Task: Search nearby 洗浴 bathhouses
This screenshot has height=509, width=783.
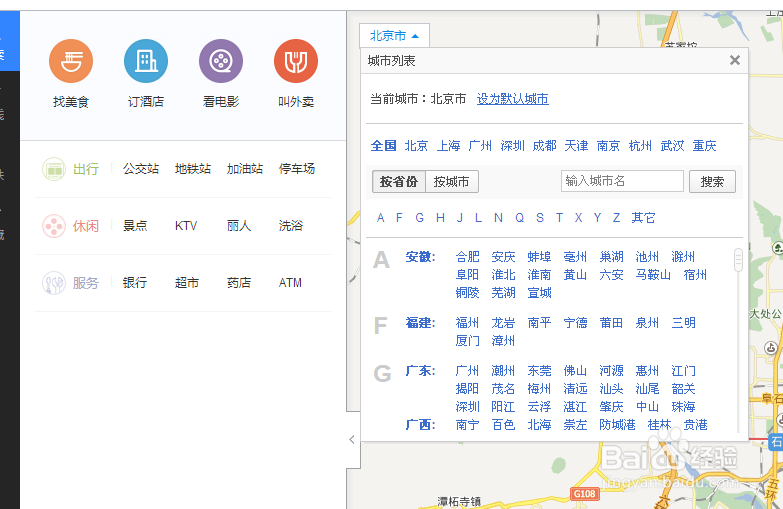Action: 291,226
